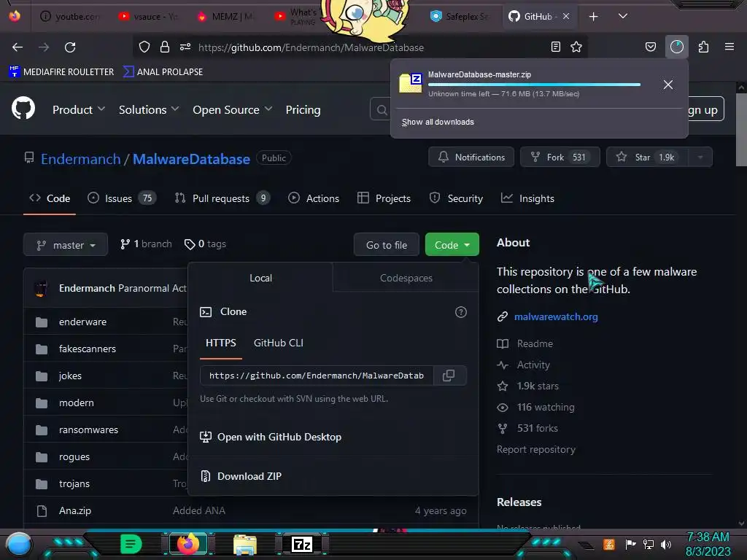This screenshot has width=747, height=560.
Task: Switch to the Projects tab
Action: pyautogui.click(x=384, y=198)
